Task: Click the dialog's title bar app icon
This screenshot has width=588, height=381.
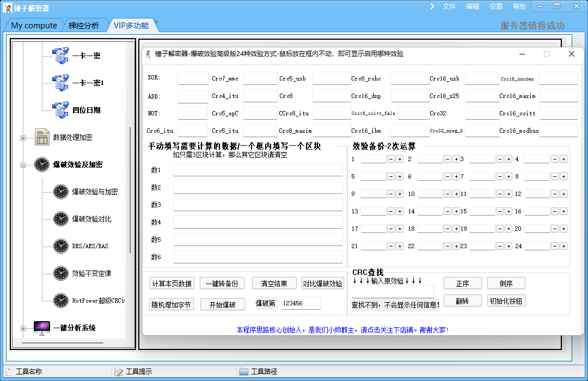Action: coord(148,54)
